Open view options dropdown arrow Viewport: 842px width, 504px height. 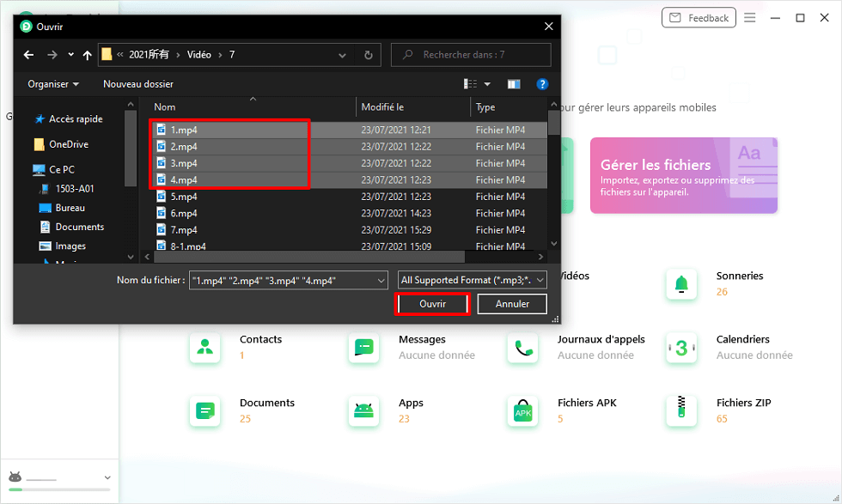click(x=487, y=84)
